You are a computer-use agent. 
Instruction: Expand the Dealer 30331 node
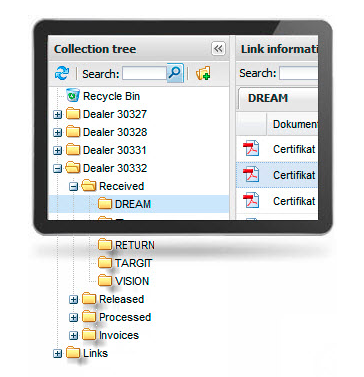(x=58, y=151)
